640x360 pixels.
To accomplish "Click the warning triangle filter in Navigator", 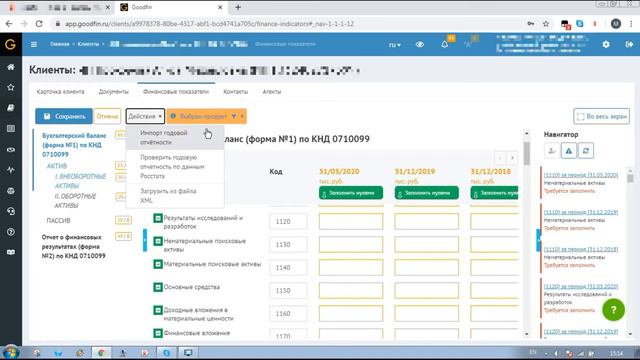I will pyautogui.click(x=569, y=151).
